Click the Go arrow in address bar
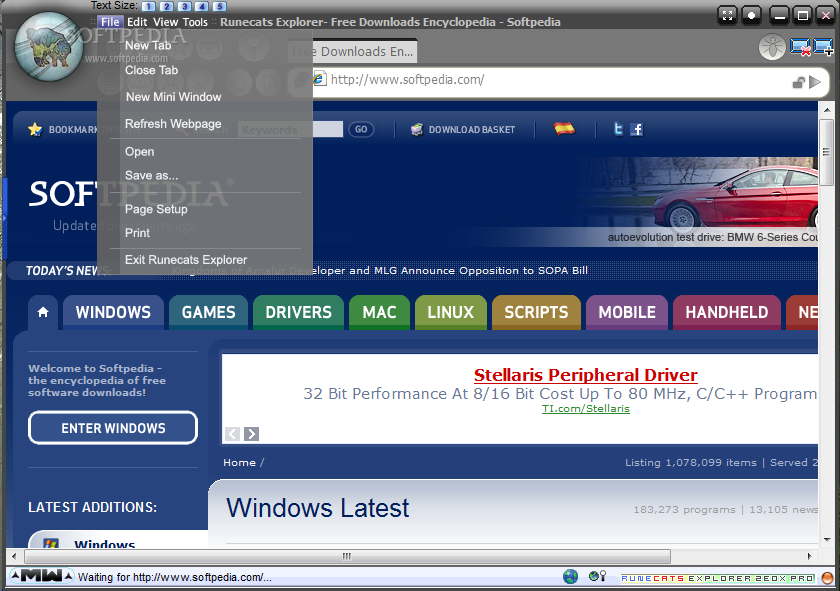Screen dimensions: 840x591 pyautogui.click(x=815, y=82)
